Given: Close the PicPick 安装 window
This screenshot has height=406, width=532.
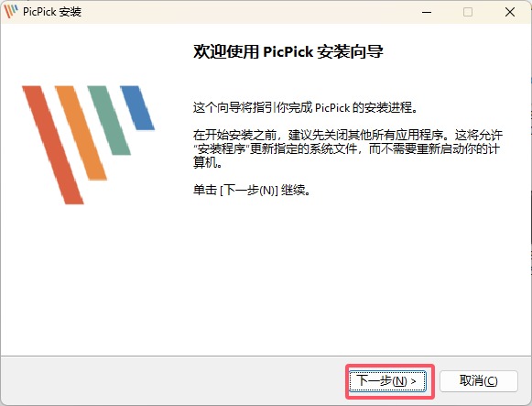Looking at the screenshot, I should [x=510, y=12].
